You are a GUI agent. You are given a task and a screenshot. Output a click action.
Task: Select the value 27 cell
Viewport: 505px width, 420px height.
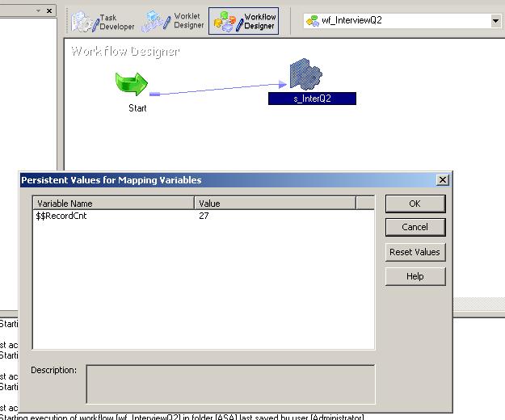point(204,216)
